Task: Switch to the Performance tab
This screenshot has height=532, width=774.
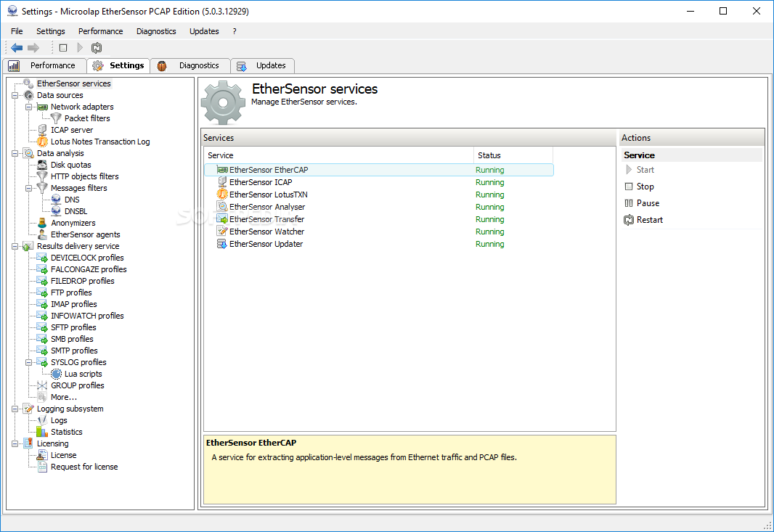Action: [x=44, y=65]
